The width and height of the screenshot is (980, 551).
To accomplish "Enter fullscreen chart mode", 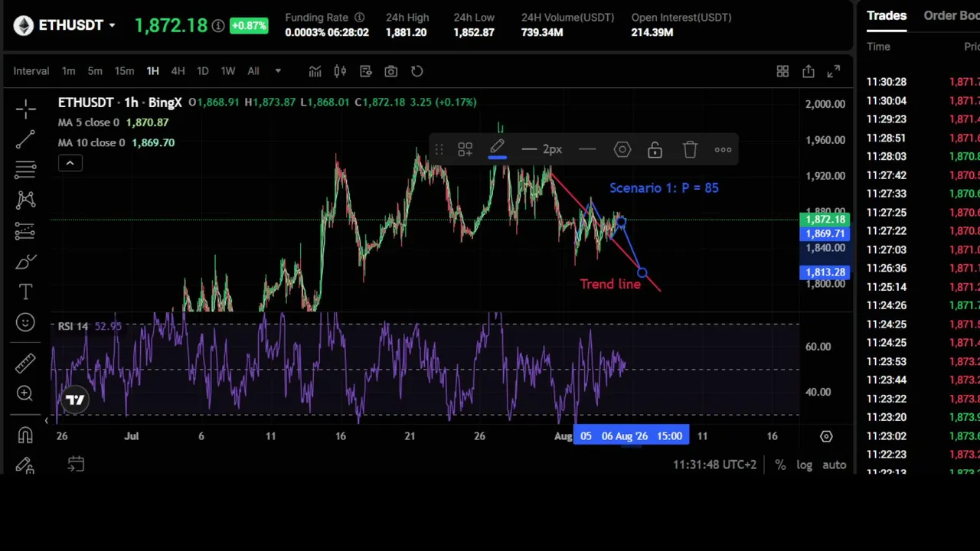I will (x=834, y=71).
